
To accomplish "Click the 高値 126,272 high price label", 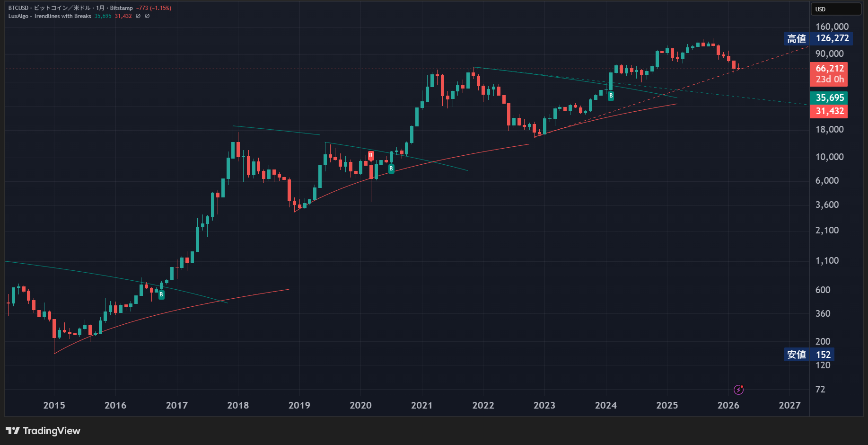I will [818, 38].
